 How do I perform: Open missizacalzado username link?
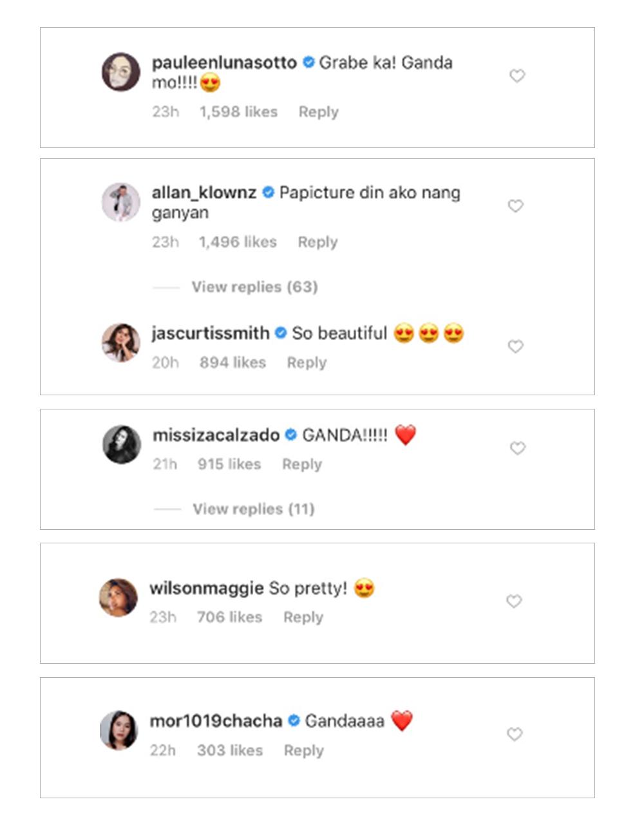coord(216,436)
